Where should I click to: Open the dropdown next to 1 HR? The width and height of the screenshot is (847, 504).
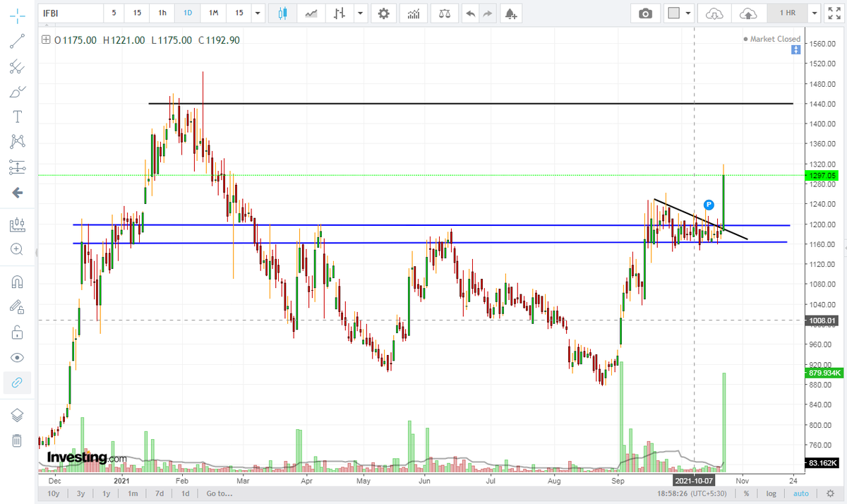click(x=815, y=13)
